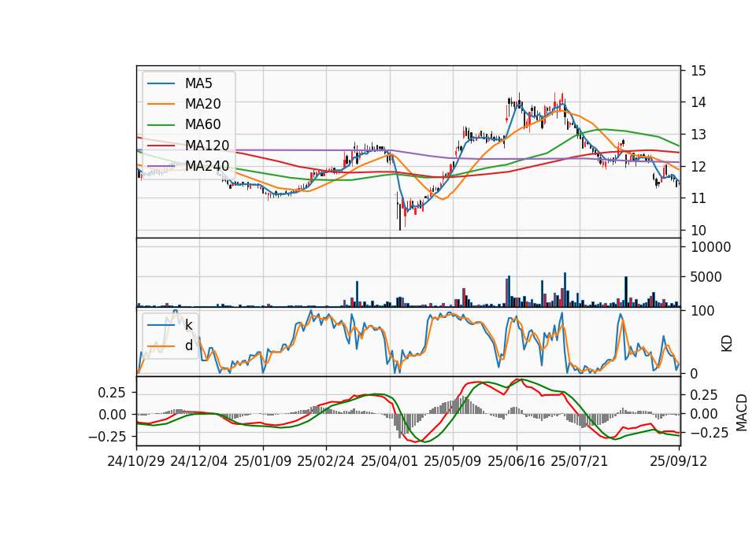The height and width of the screenshot is (543, 756).
Task: Click the price axis value 13
Action: point(699,135)
